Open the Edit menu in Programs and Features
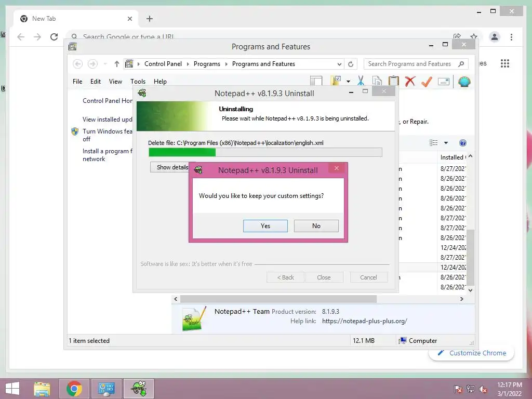The height and width of the screenshot is (399, 532). pyautogui.click(x=96, y=82)
